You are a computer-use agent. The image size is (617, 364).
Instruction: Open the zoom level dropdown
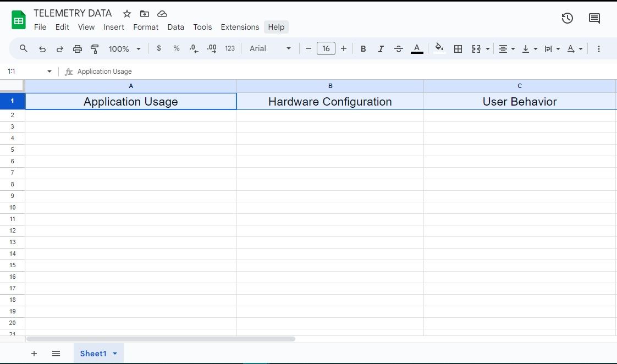tap(124, 48)
